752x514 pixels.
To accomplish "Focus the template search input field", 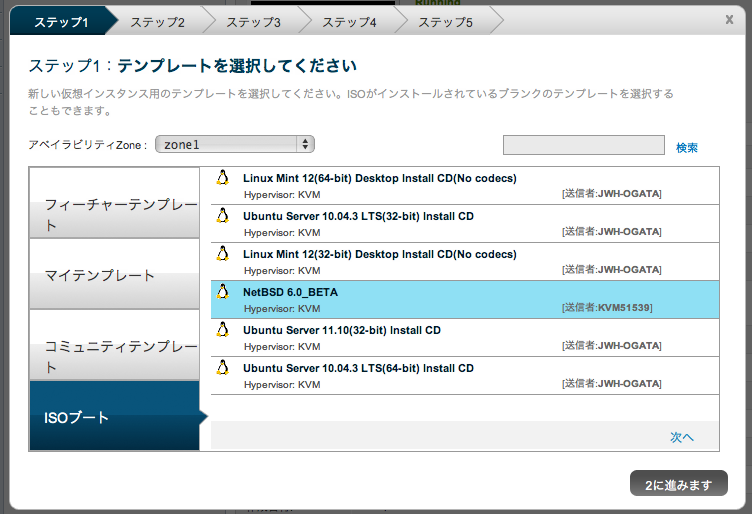I will (x=584, y=145).
